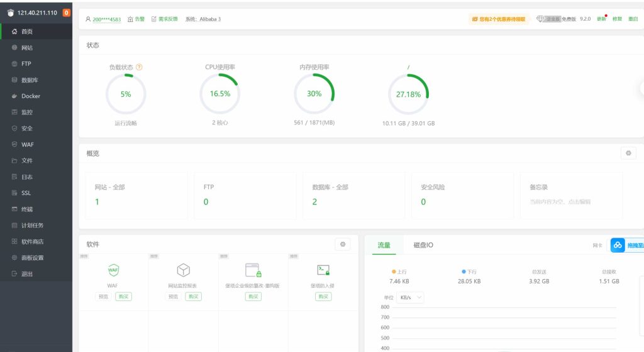Viewport: 644px width, 352px height.
Task: Click the 堡塔防入侵 terminal icon
Action: [323, 270]
